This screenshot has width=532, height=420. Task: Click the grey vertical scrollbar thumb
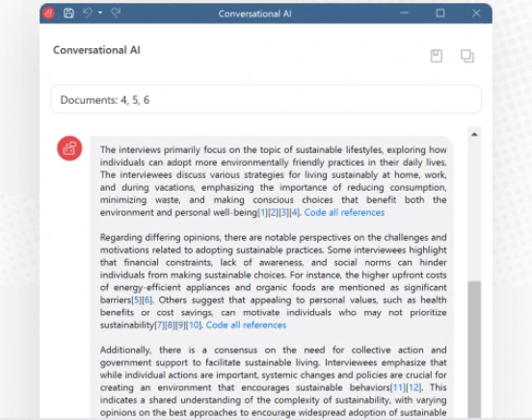click(474, 350)
